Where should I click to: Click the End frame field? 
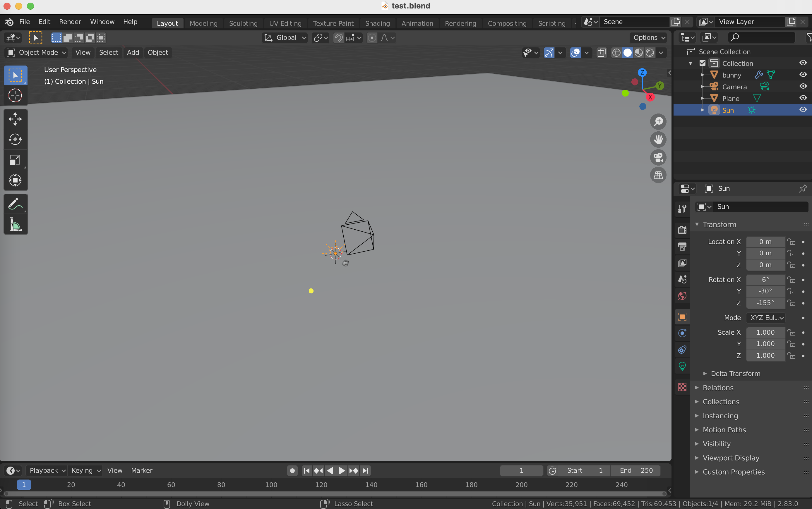[x=635, y=470]
